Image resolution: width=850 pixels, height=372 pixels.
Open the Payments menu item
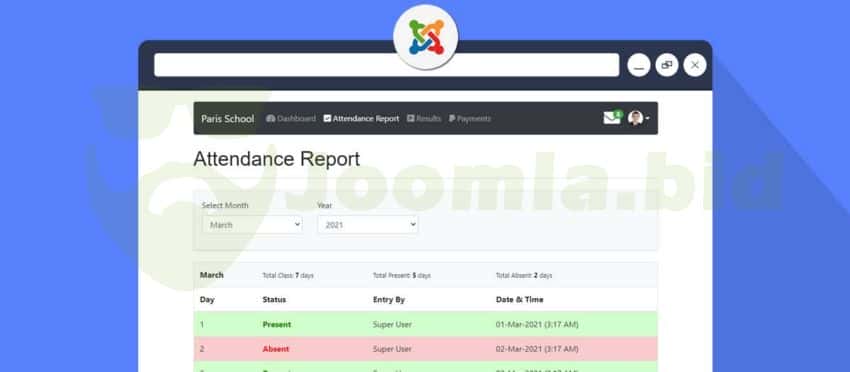point(470,118)
